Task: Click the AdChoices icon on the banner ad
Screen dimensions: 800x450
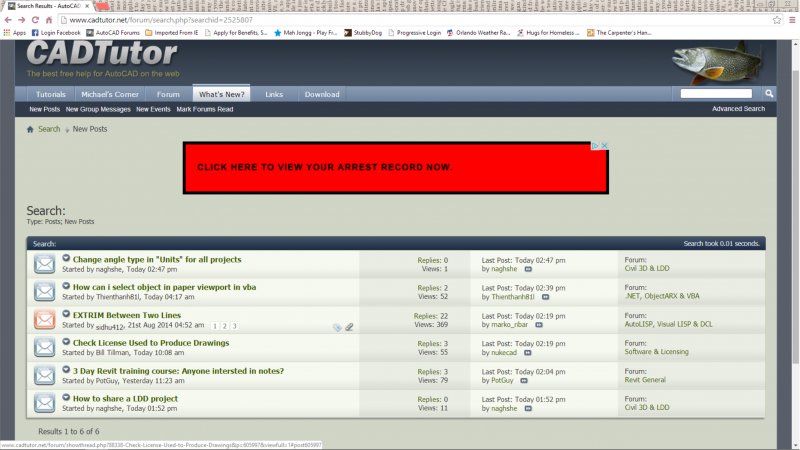Action: (x=595, y=146)
